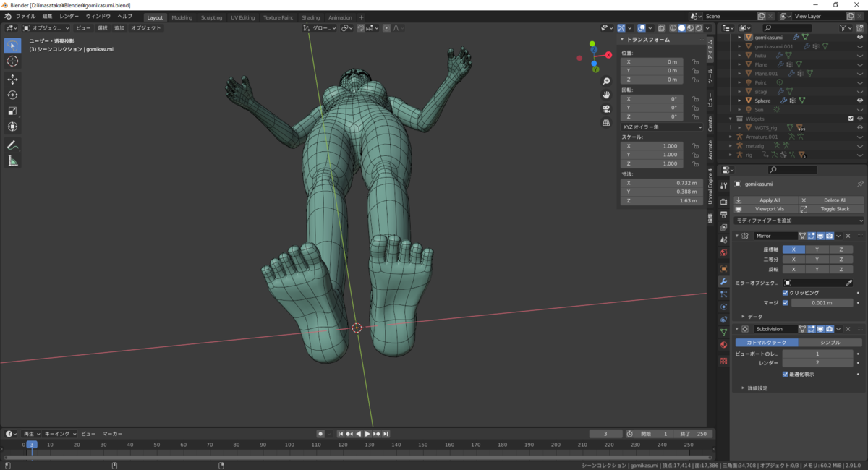Remove the Subdivision modifier with X
Image resolution: width=868 pixels, height=470 pixels.
coord(848,328)
